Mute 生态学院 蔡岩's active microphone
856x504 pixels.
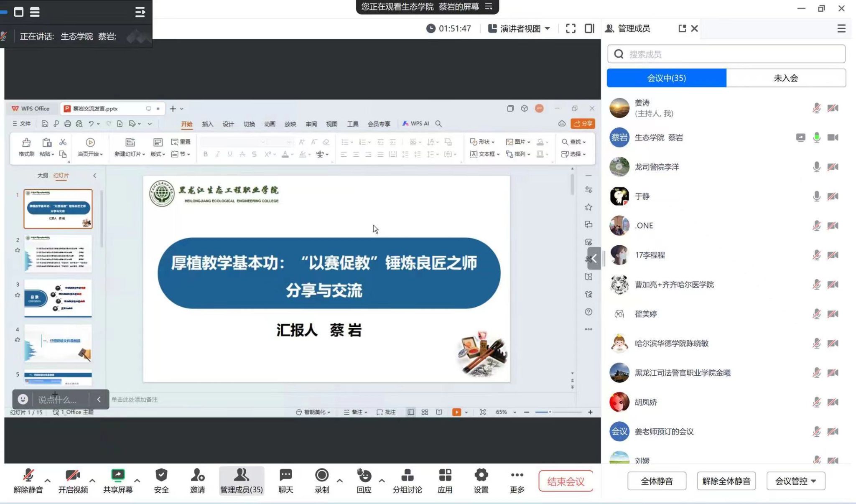[x=816, y=137]
